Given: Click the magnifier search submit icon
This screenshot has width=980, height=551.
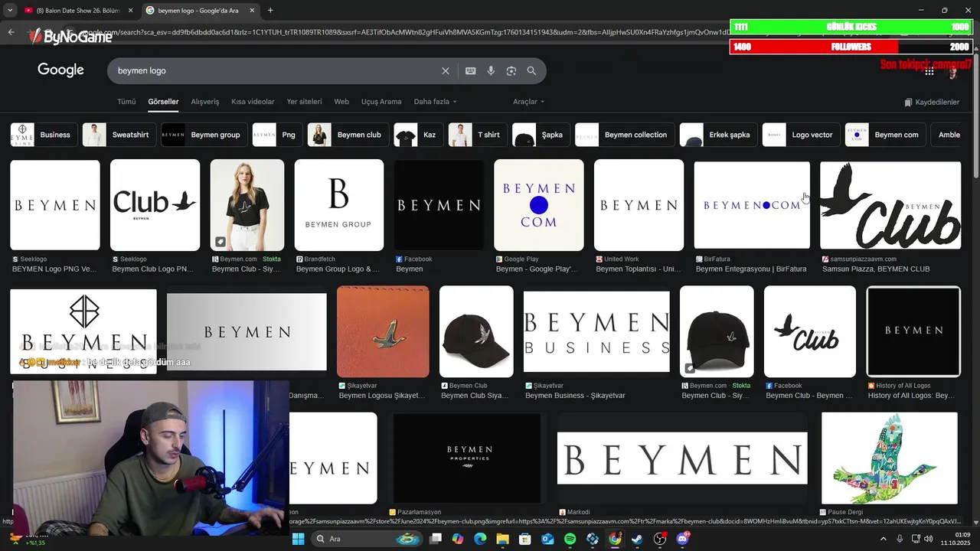Looking at the screenshot, I should tap(531, 70).
